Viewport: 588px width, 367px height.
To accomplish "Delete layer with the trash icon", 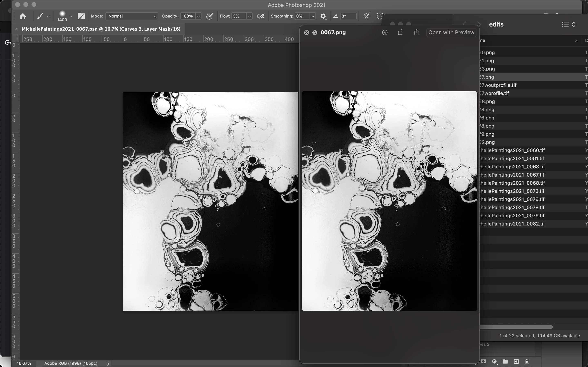I will pos(527,361).
